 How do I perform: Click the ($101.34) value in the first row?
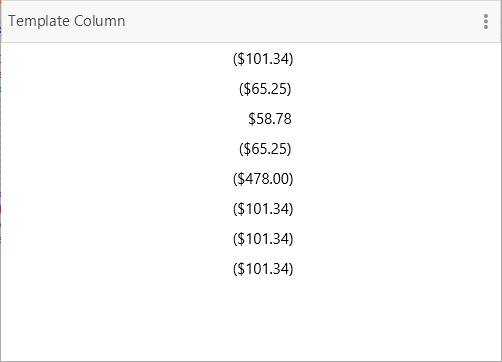(263, 59)
